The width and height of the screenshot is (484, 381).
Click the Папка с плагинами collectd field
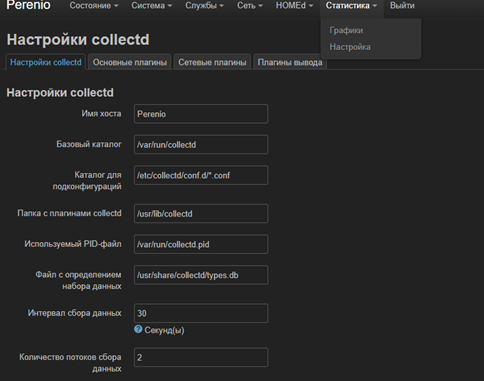(201, 214)
